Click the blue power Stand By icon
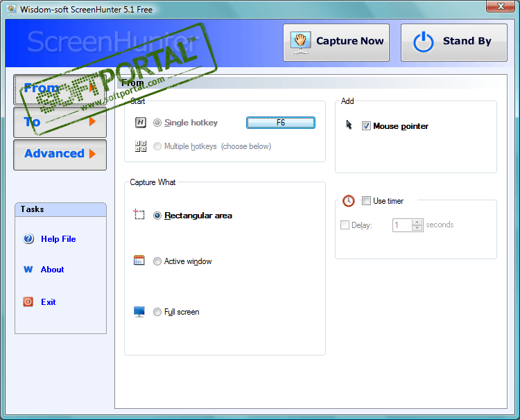This screenshot has width=520, height=420. point(423,42)
